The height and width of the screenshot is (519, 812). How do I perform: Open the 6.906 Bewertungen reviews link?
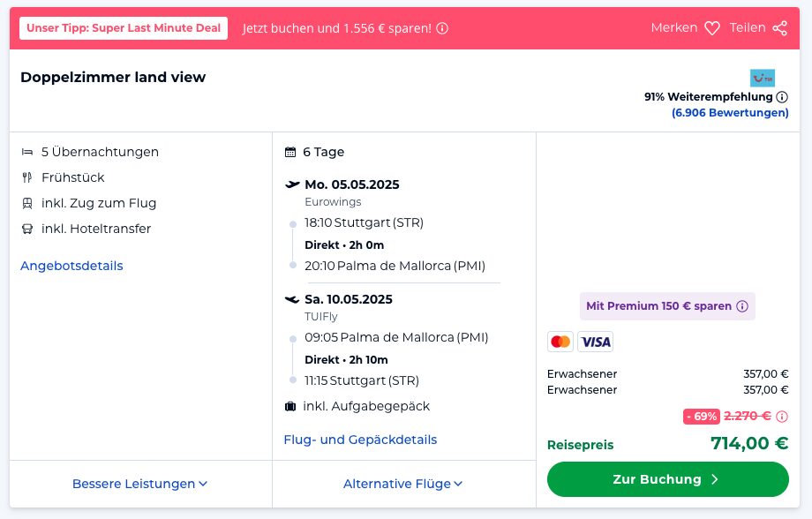pyautogui.click(x=730, y=113)
